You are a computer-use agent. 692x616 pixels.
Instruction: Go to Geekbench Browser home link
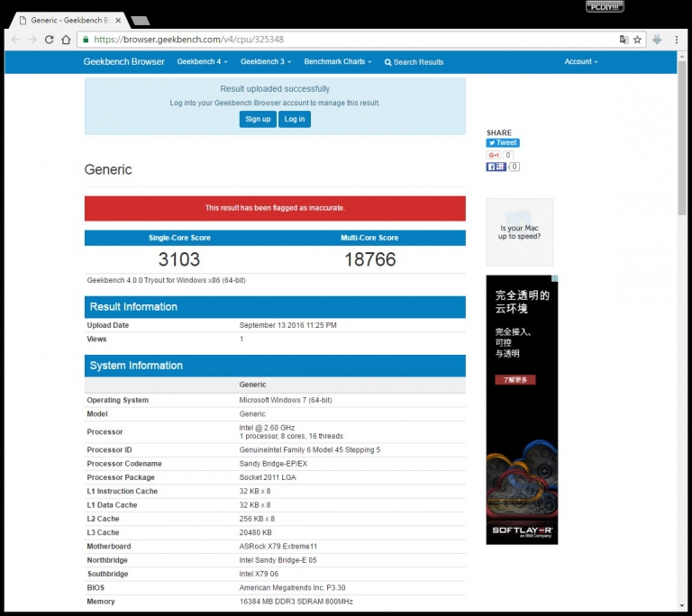(124, 62)
